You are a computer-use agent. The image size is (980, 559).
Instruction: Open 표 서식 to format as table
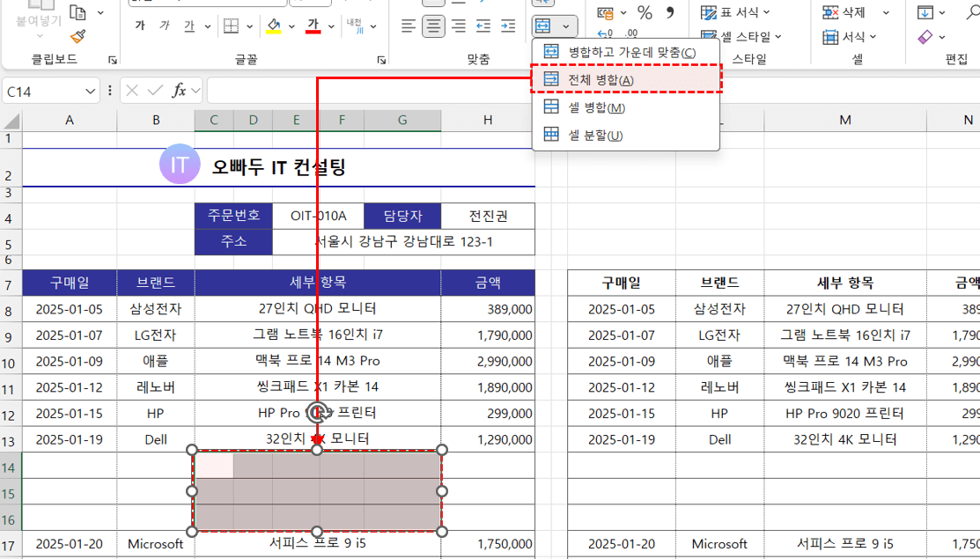(x=736, y=12)
